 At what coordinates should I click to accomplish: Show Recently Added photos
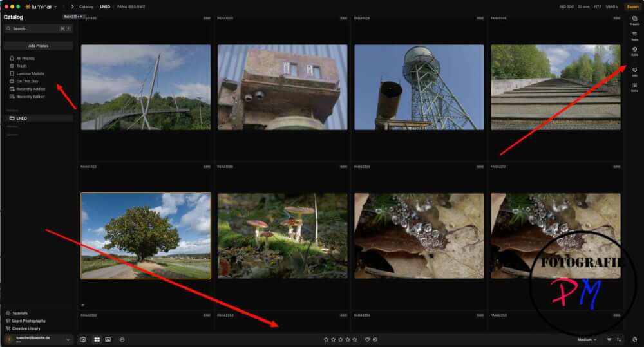[x=30, y=89]
